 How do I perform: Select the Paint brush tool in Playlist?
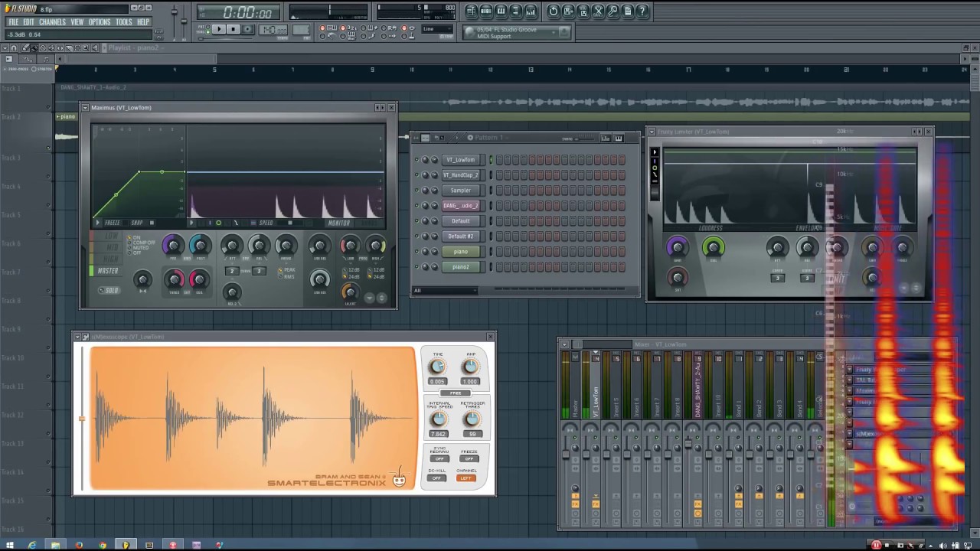(34, 48)
